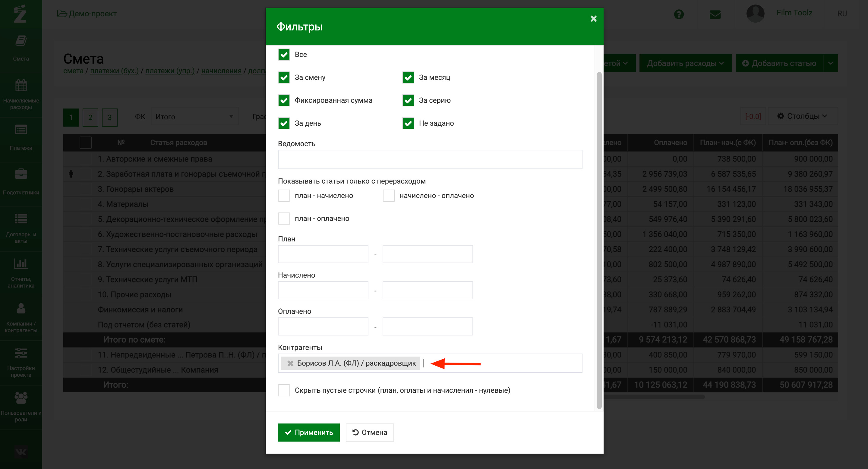Open Компании / контрагенты section
This screenshot has width=868, height=469.
(21, 317)
